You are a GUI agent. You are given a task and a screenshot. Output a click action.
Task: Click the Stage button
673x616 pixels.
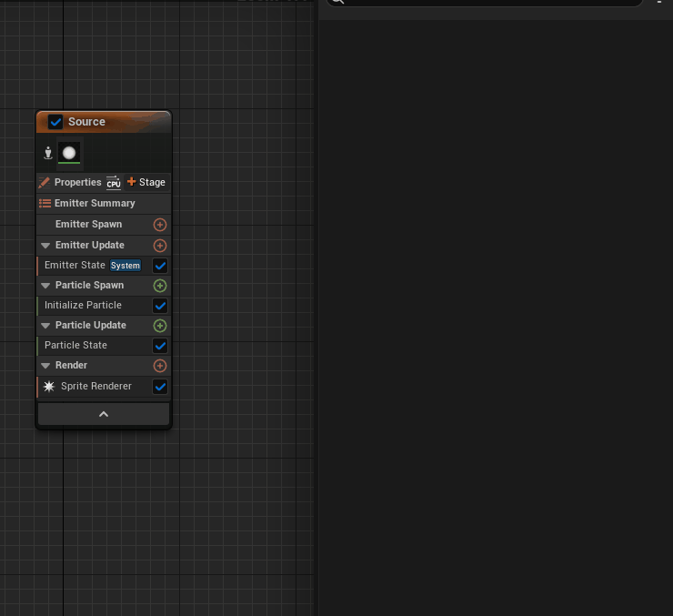[x=146, y=183]
